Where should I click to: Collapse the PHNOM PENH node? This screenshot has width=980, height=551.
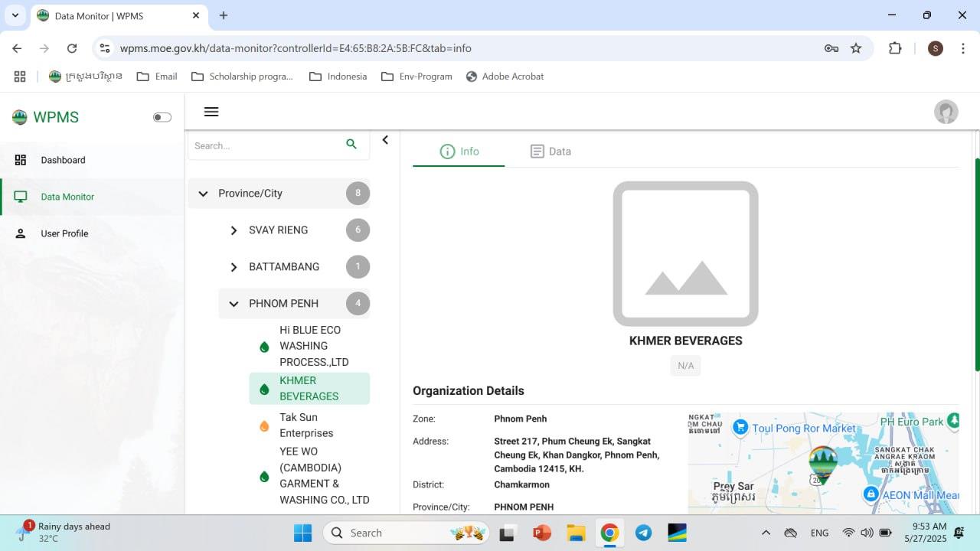[234, 304]
